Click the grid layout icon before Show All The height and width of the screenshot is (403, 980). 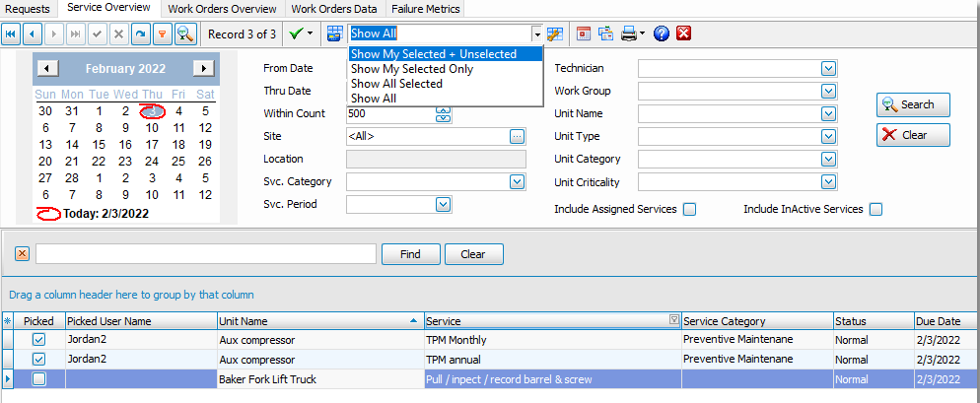point(335,34)
